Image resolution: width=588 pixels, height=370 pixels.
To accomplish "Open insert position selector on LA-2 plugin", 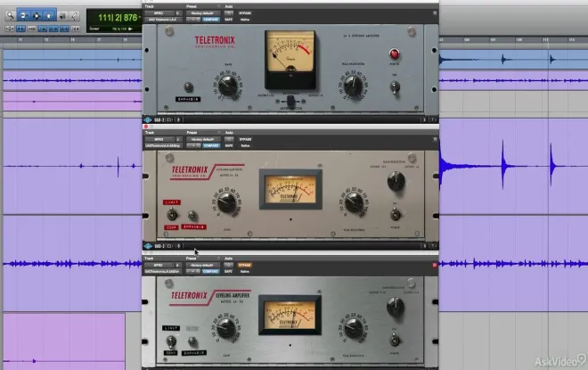I will point(178,12).
